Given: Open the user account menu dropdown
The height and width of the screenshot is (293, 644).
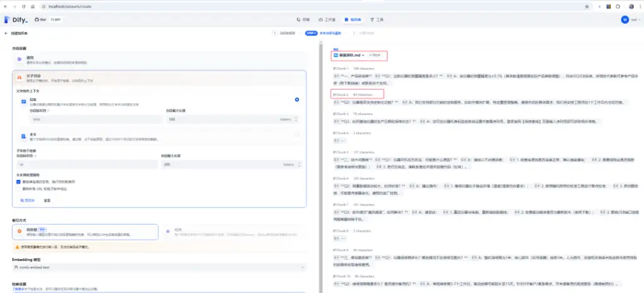Looking at the screenshot, I should point(631,19).
